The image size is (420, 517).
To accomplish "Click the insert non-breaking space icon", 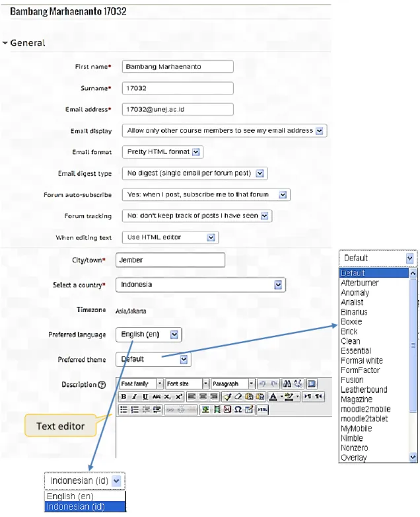I will tap(227, 409).
